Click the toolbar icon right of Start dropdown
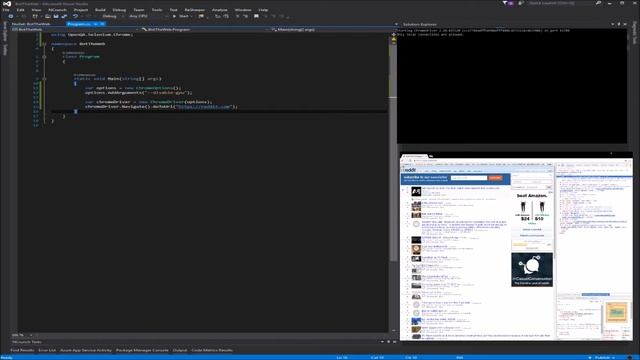 (x=201, y=16)
